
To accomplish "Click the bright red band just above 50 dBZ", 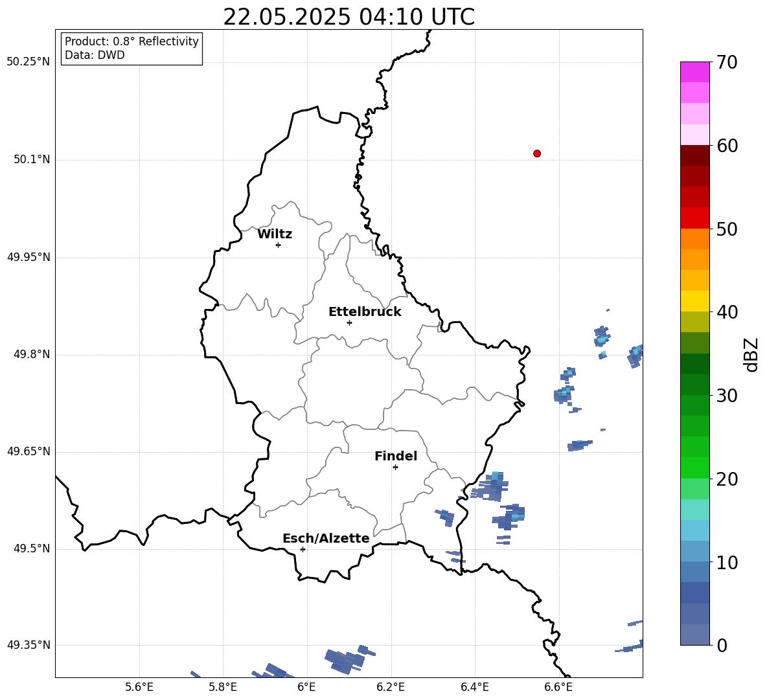I will [695, 218].
